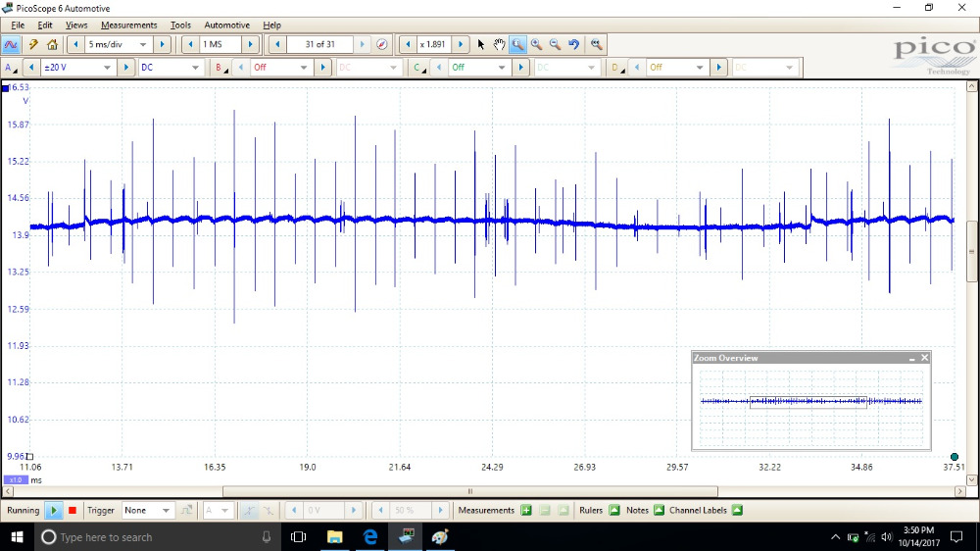Toggle the Channel Labels panel
The image size is (980, 551).
point(737,511)
